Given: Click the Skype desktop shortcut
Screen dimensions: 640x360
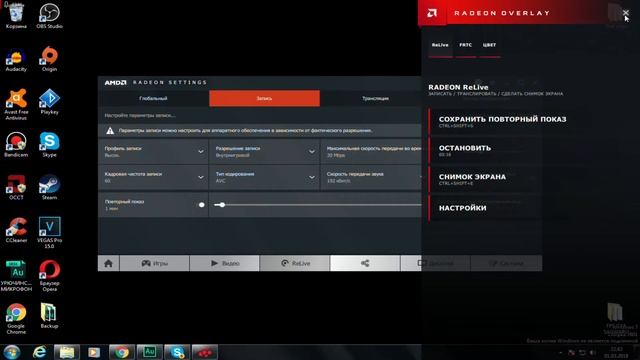Looking at the screenshot, I should pyautogui.click(x=49, y=145).
